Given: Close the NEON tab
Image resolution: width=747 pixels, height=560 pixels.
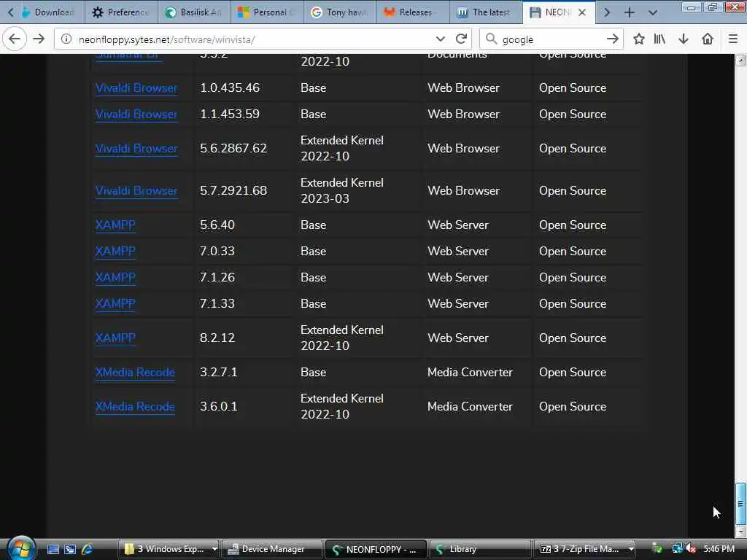Looking at the screenshot, I should pyautogui.click(x=582, y=12).
